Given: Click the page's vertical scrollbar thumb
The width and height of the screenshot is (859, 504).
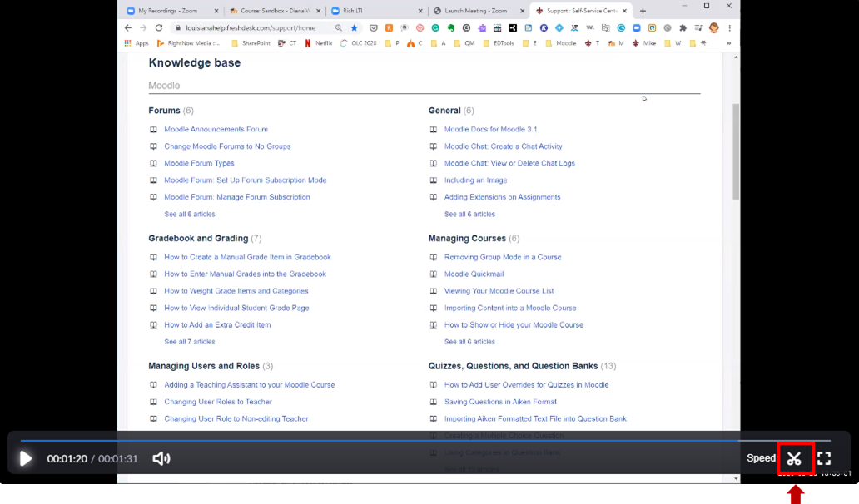Looking at the screenshot, I should click(735, 151).
